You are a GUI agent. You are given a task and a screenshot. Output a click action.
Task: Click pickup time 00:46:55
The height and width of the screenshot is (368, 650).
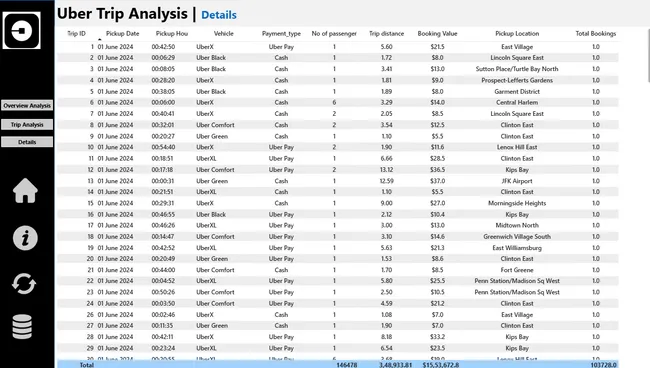(163, 214)
